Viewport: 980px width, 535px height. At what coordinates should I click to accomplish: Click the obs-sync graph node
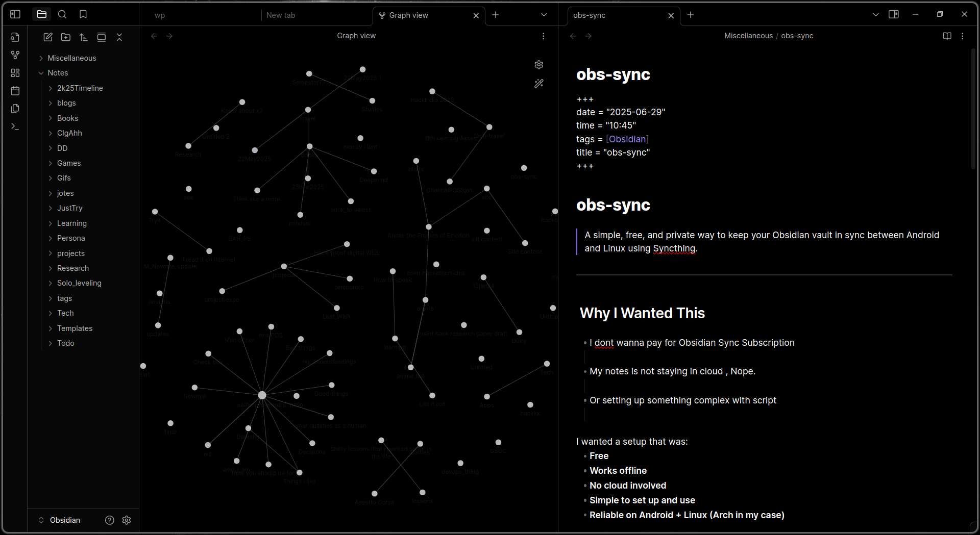click(524, 168)
